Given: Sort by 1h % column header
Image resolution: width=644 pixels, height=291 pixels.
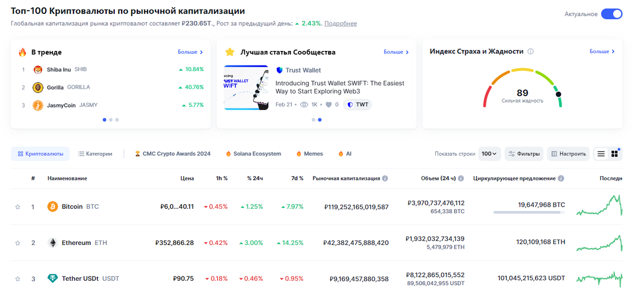Looking at the screenshot, I should tap(221, 178).
